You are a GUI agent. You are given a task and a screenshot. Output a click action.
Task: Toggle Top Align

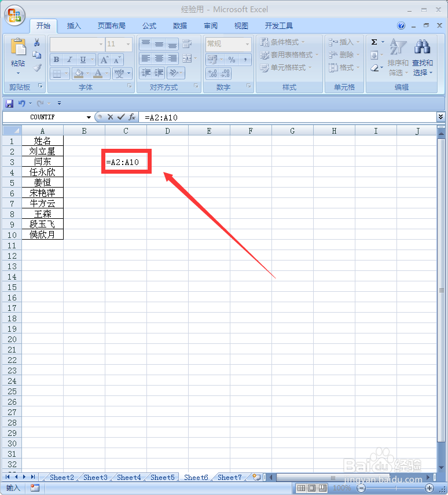(x=145, y=44)
